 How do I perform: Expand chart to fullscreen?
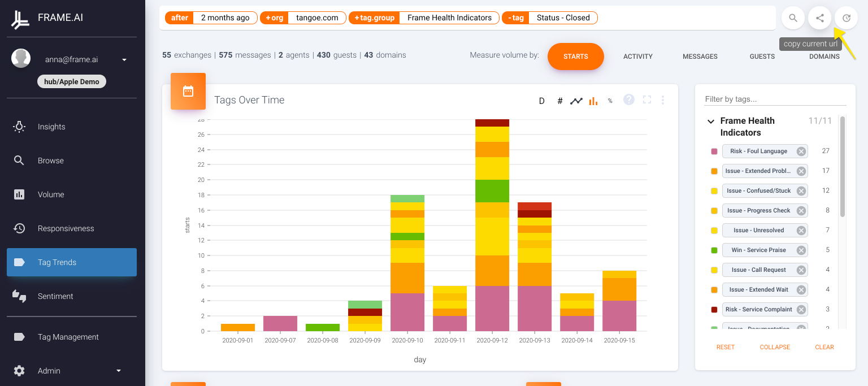[647, 99]
